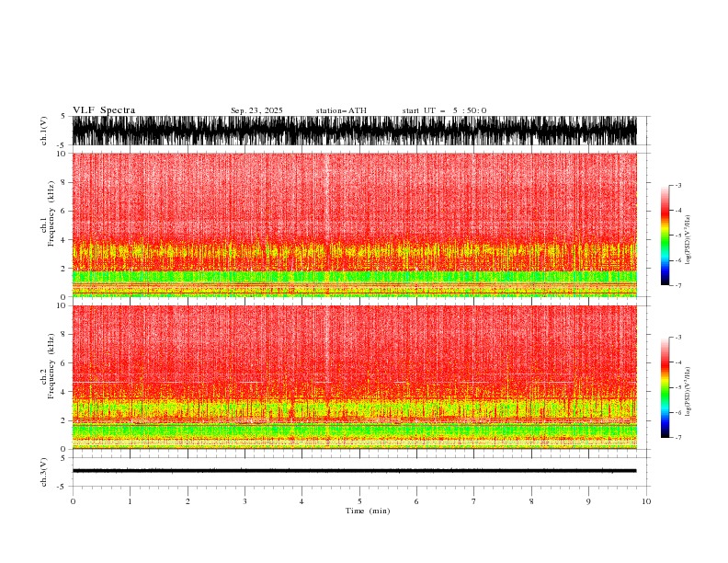
Task: Click time axis tick label "5"
Action: pos(359,501)
